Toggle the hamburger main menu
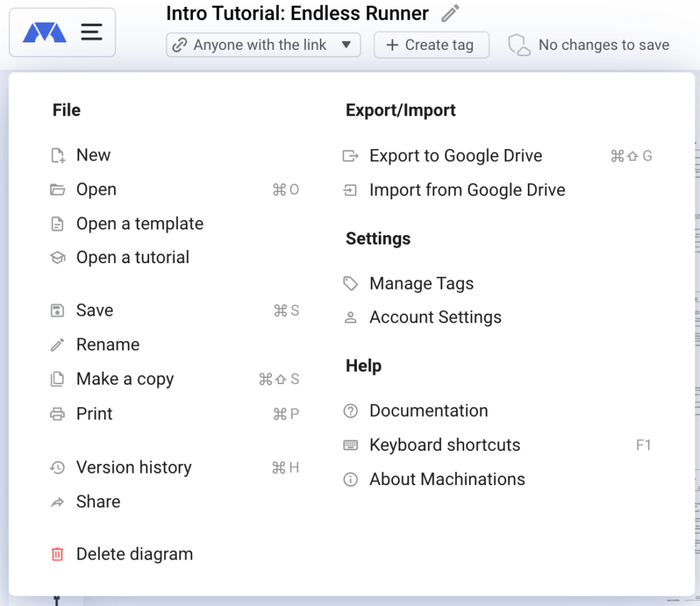 point(92,32)
